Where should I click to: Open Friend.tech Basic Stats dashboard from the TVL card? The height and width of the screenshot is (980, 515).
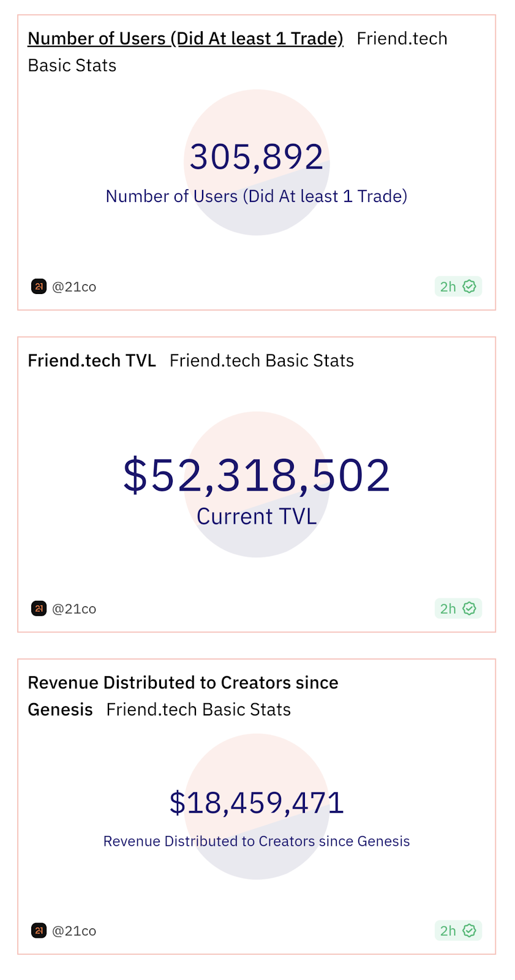click(x=261, y=361)
